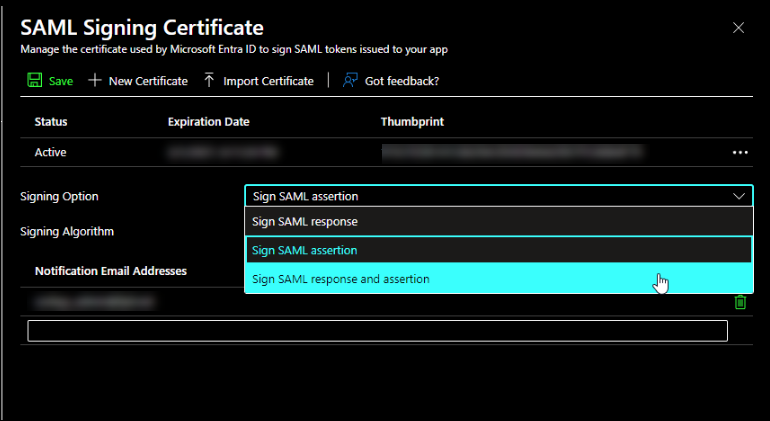Open the ellipsis menu on the Active certificate

(740, 152)
